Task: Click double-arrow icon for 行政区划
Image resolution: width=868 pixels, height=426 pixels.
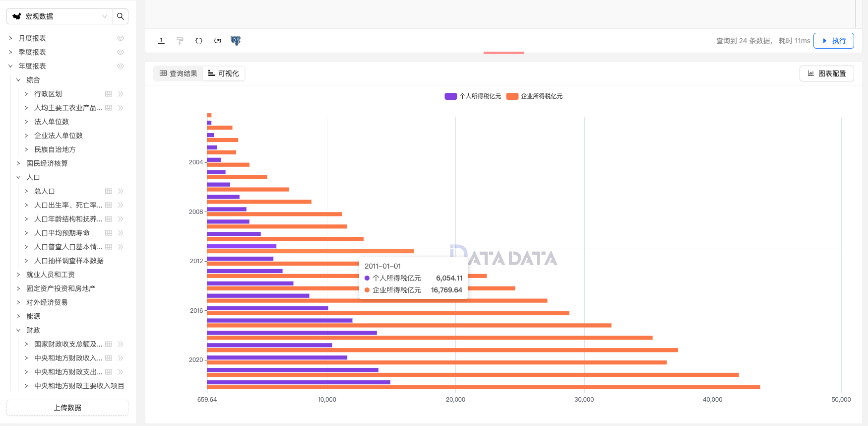Action: 121,94
